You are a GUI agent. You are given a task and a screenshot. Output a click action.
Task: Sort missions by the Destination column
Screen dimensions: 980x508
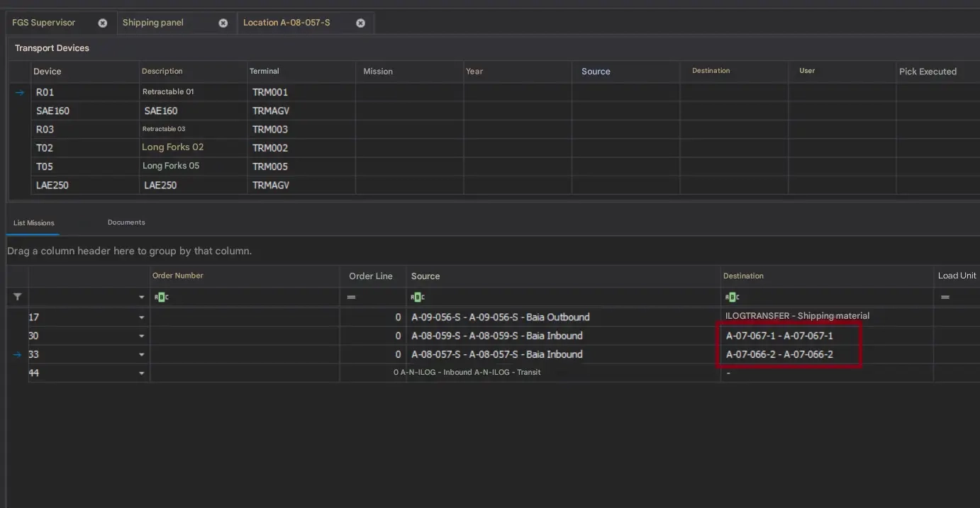tap(743, 276)
